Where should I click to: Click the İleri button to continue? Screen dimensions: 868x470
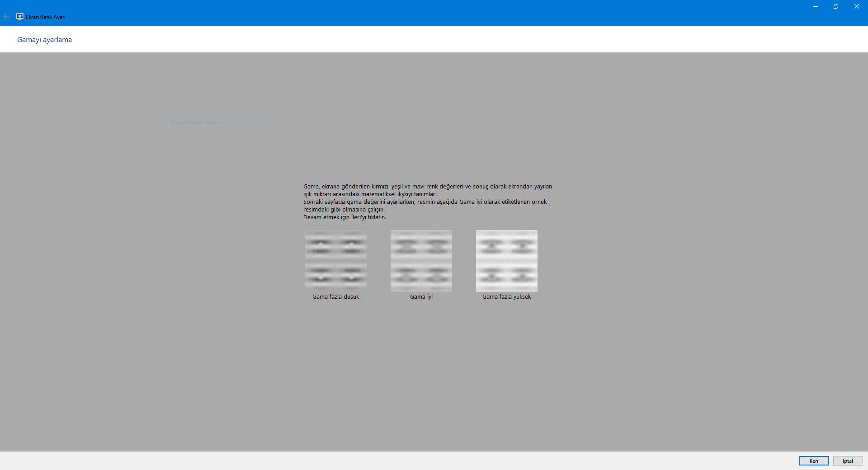click(814, 461)
